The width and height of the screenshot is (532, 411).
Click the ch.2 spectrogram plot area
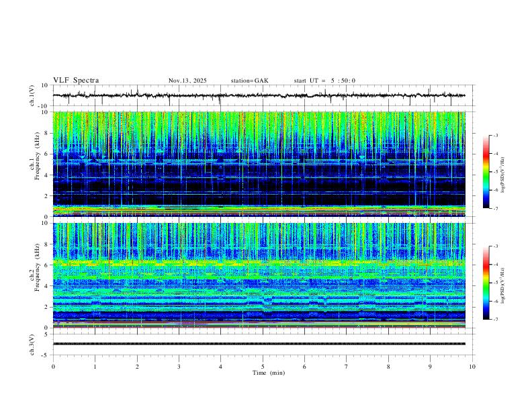click(259, 275)
